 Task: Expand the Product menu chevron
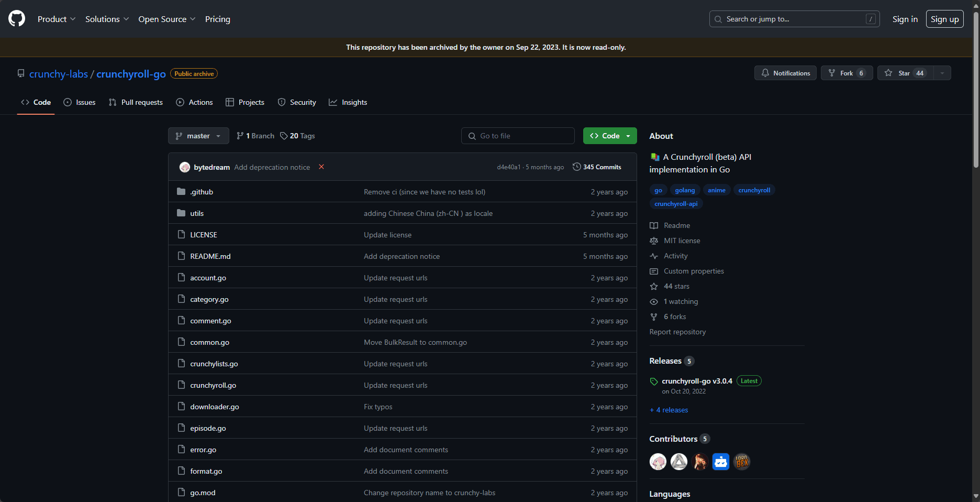[x=73, y=18]
